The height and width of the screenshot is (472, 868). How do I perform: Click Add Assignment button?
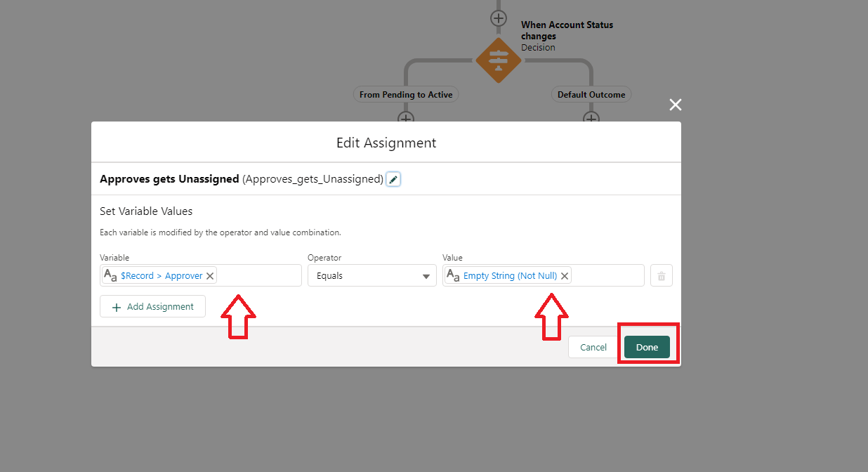(x=152, y=307)
